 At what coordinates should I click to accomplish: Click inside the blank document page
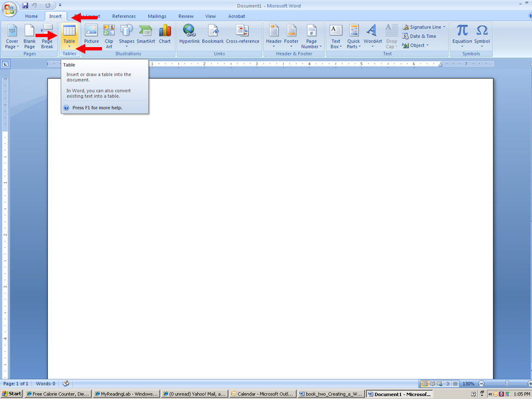[x=270, y=229]
